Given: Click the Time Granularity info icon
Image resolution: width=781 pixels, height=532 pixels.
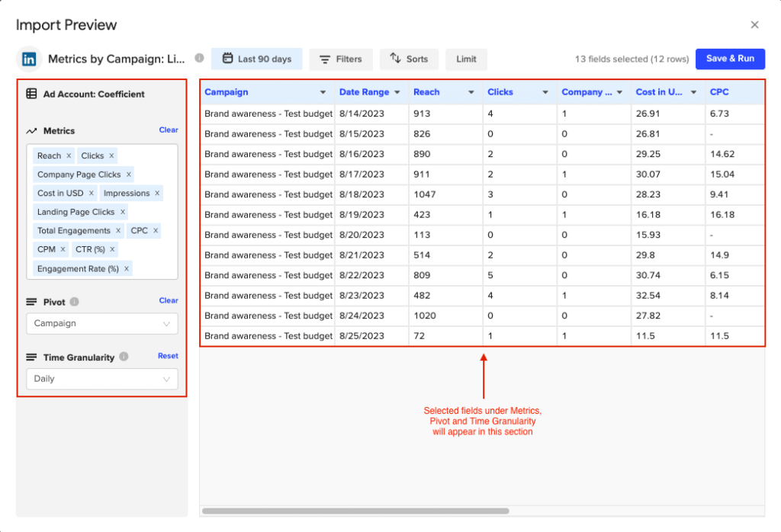Looking at the screenshot, I should [x=124, y=357].
